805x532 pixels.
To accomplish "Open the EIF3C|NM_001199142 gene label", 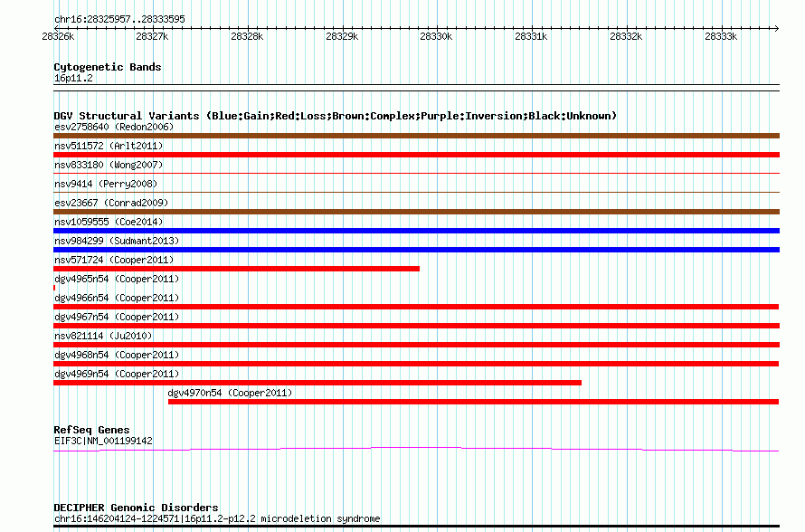I will coord(103,442).
